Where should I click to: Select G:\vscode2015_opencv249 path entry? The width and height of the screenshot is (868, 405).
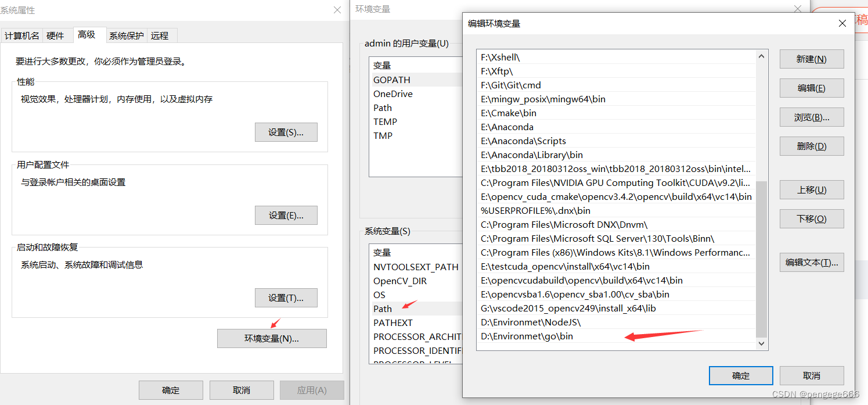(x=617, y=308)
